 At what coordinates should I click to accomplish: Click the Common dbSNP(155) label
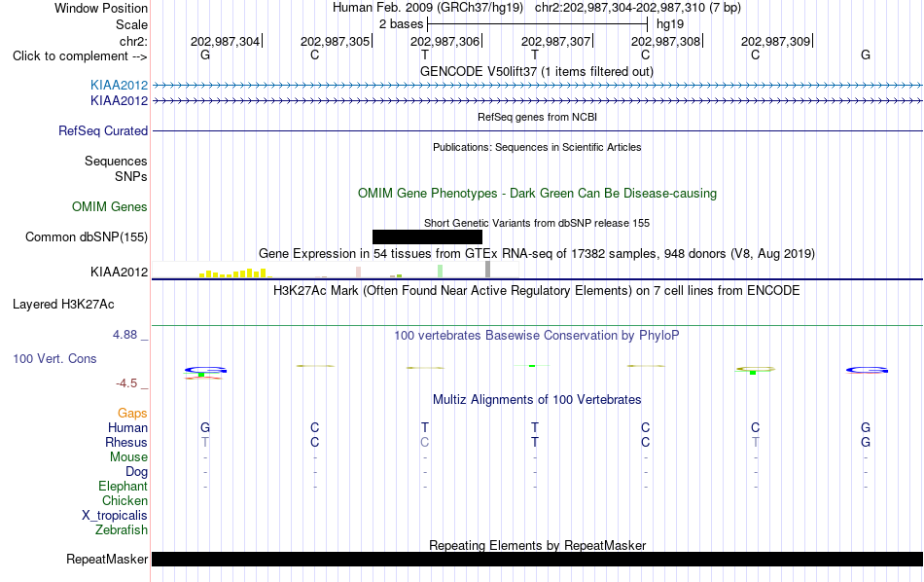click(x=87, y=237)
